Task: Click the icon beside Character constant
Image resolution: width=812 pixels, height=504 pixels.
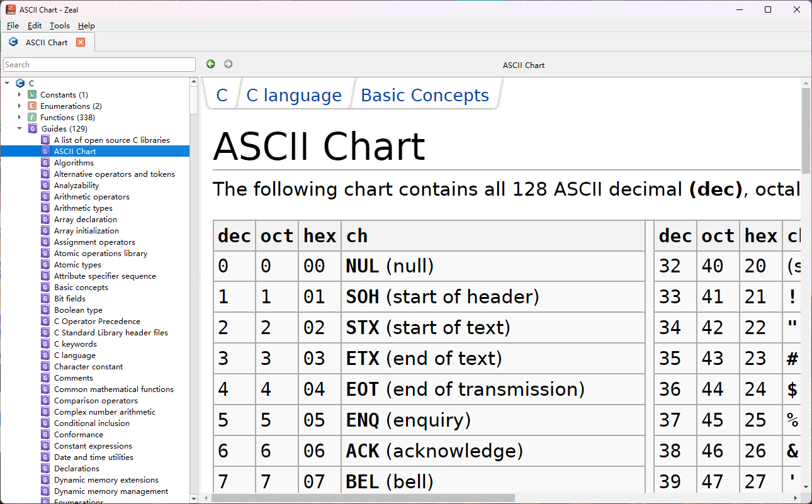Action: [45, 366]
